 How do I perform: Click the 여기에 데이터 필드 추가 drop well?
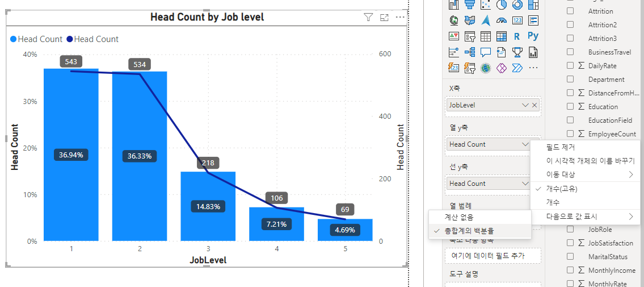pos(493,255)
